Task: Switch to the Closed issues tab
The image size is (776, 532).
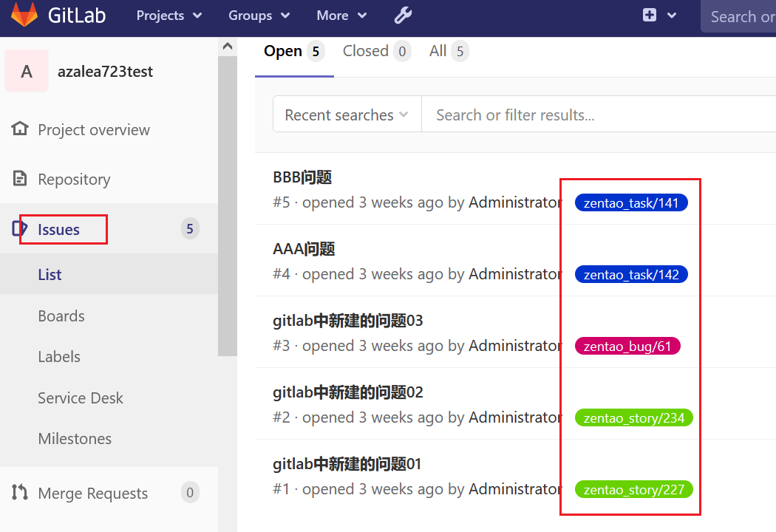Action: (x=375, y=51)
